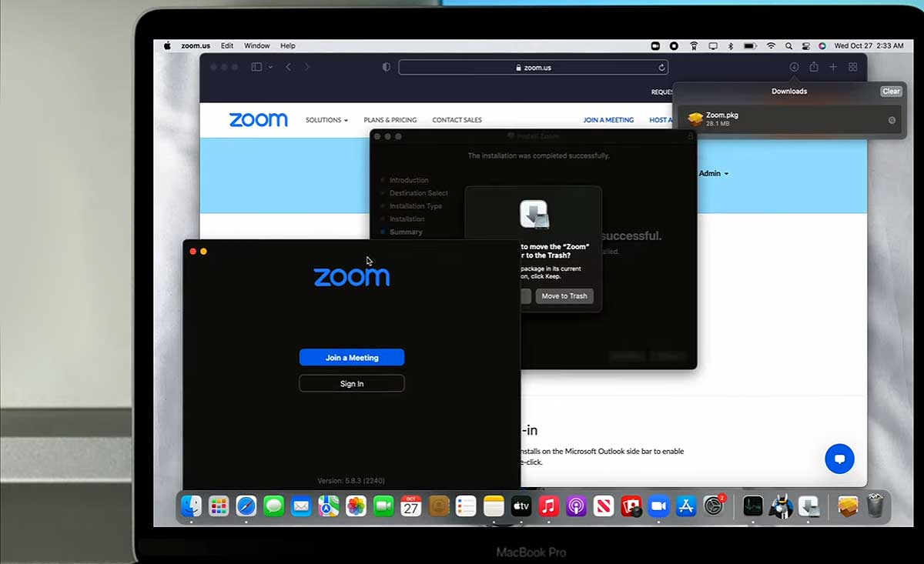Click Zoom logo on the webpage
This screenshot has width=924, height=564.
click(258, 120)
